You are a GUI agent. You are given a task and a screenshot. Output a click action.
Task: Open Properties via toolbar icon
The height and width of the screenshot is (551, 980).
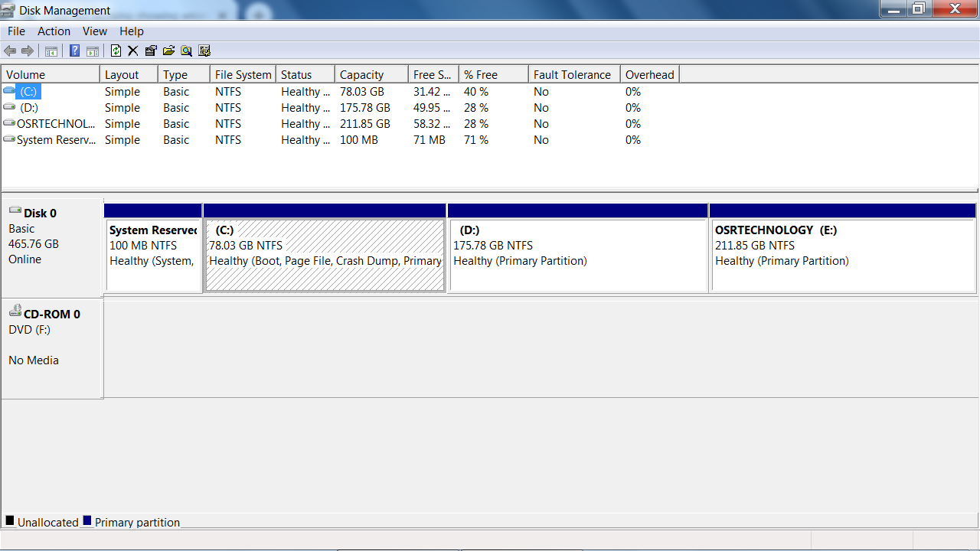tap(150, 51)
